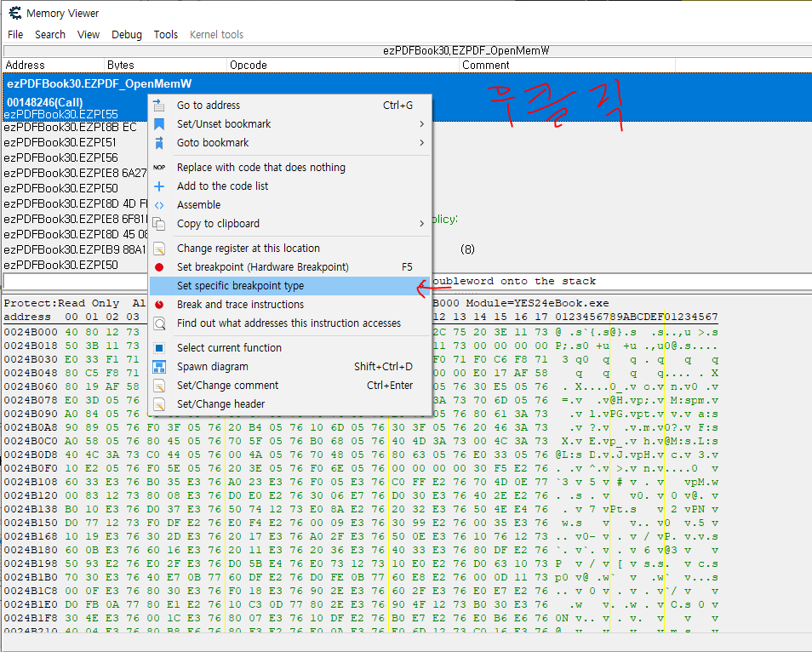Click the Break and trace red icon
This screenshot has width=812, height=652.
point(159,305)
